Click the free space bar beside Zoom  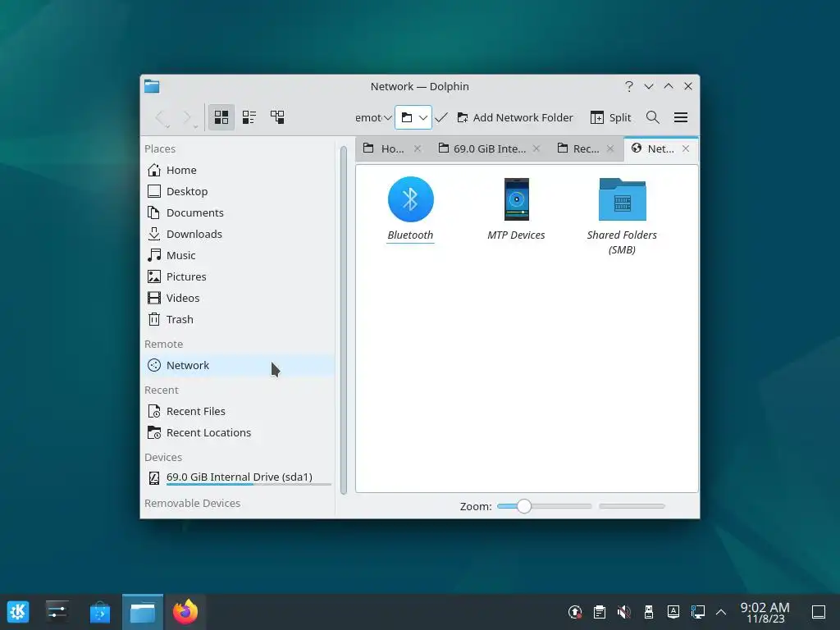pos(632,506)
